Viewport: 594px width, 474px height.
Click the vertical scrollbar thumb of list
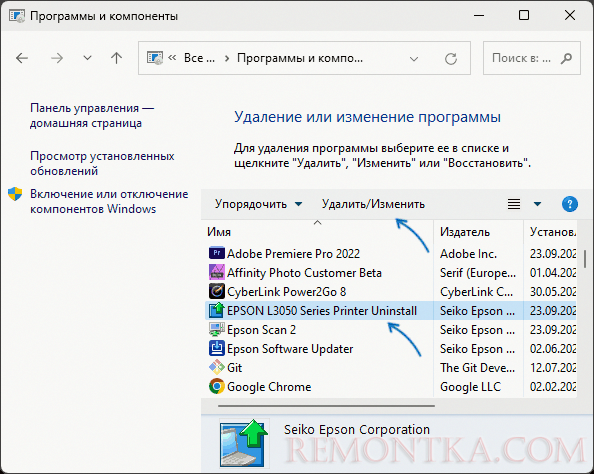[585, 259]
